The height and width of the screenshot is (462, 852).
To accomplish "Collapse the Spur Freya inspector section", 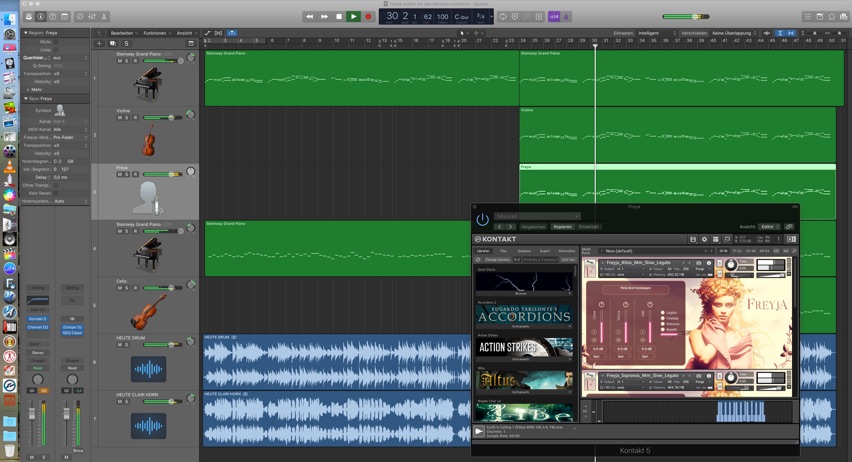I will (26, 98).
